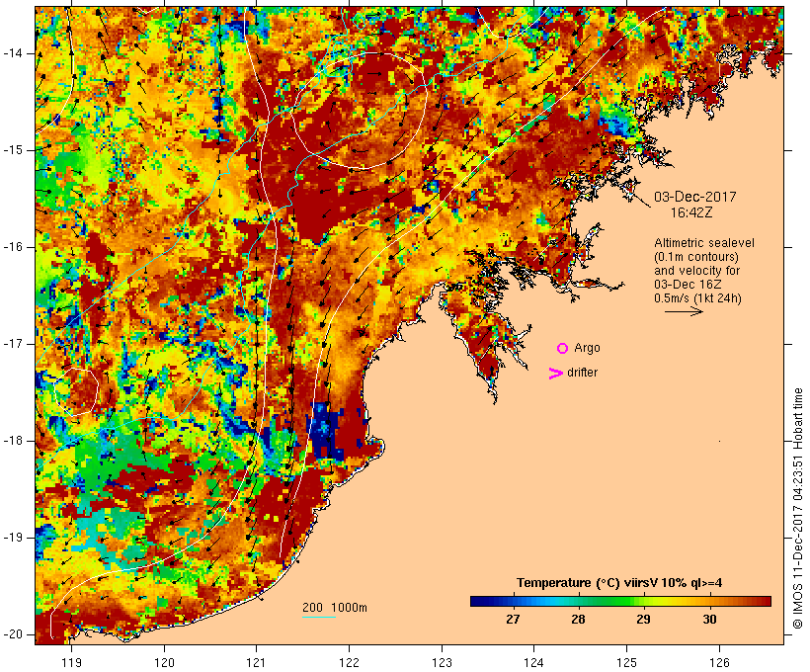Click longitude axis label 123
The height and width of the screenshot is (672, 810).
(442, 663)
